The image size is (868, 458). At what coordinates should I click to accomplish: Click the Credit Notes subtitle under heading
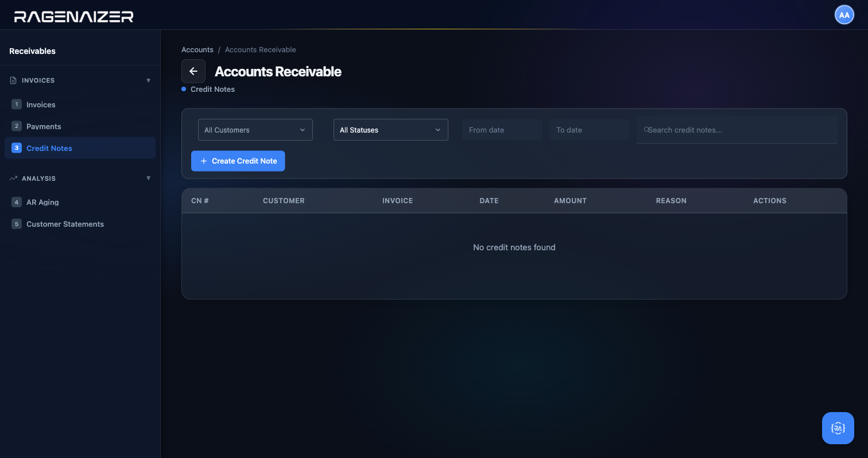tap(212, 90)
